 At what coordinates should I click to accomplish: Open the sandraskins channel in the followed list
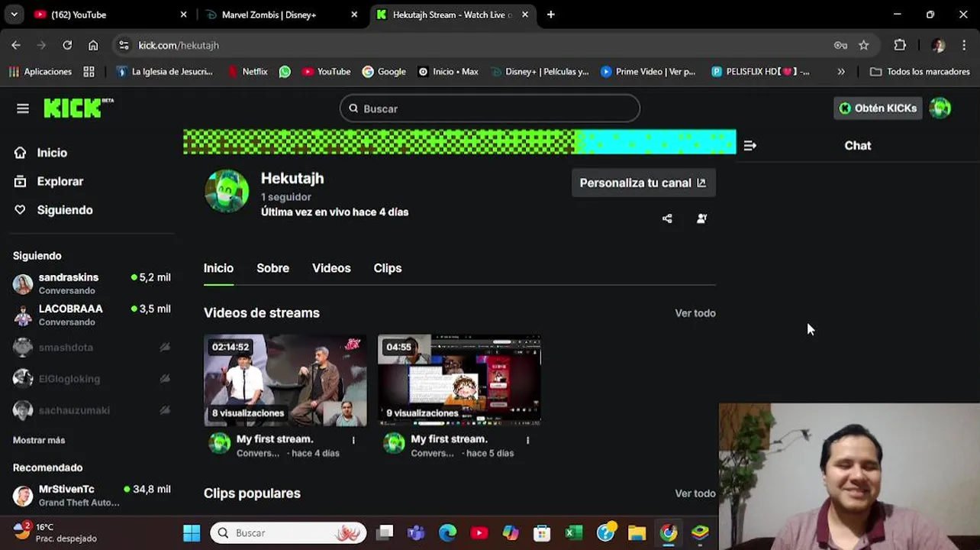point(92,283)
